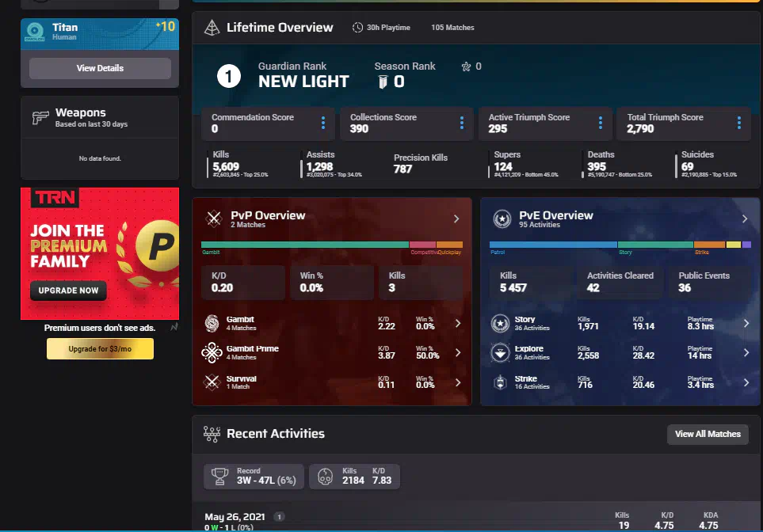Click the Gambit Prime mode icon
The image size is (763, 532).
click(x=212, y=352)
